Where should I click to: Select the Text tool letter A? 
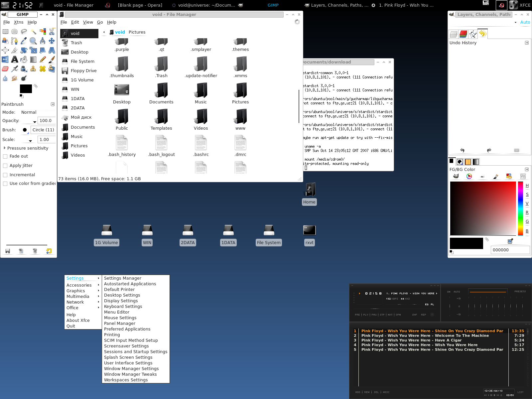(15, 60)
